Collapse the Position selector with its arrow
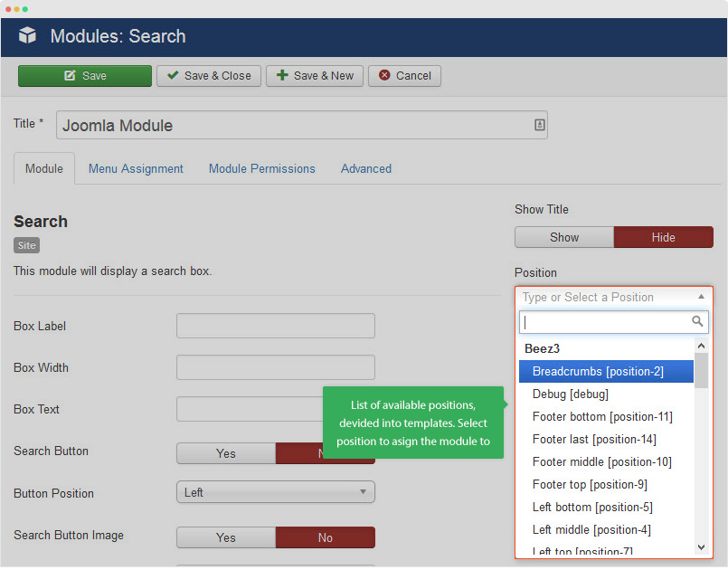 701,297
